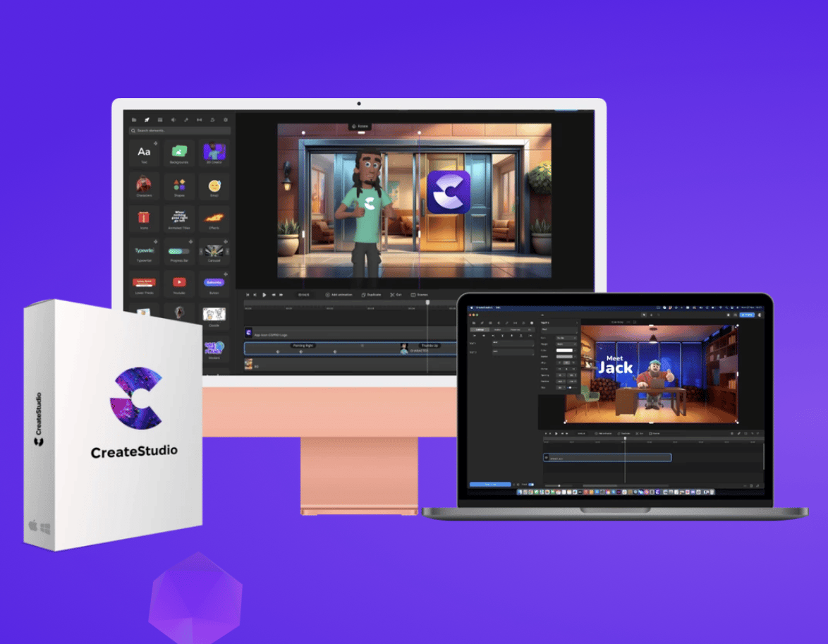Click the speaker audio icon in iMac toolbar
Viewport: 828px width, 644px height.
click(x=173, y=120)
